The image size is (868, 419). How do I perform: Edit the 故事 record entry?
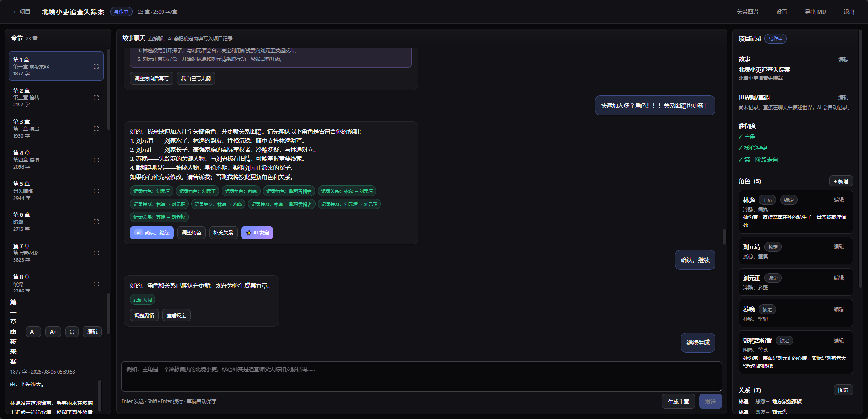pos(843,60)
